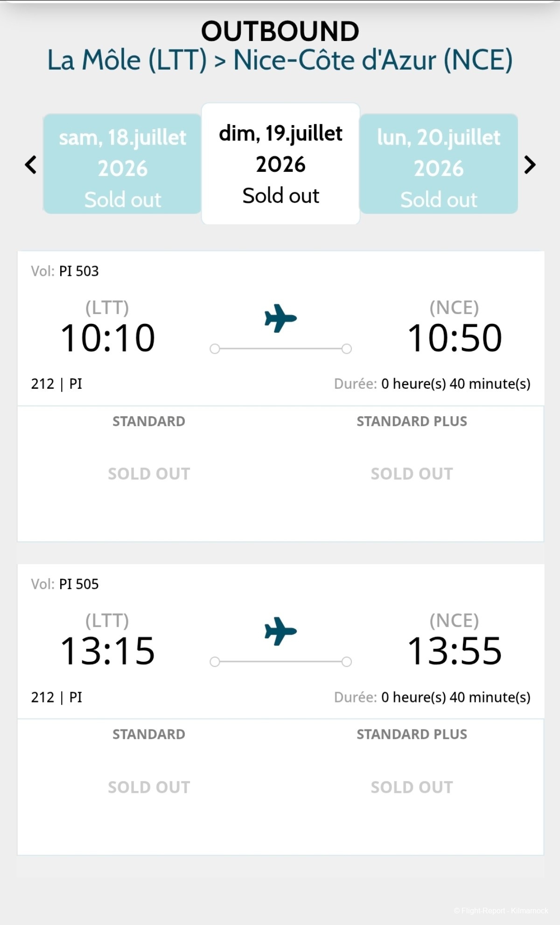Select the sam, 18.juillet 2026 date tab
Viewport: 560px width, 925px height.
pyautogui.click(x=122, y=164)
